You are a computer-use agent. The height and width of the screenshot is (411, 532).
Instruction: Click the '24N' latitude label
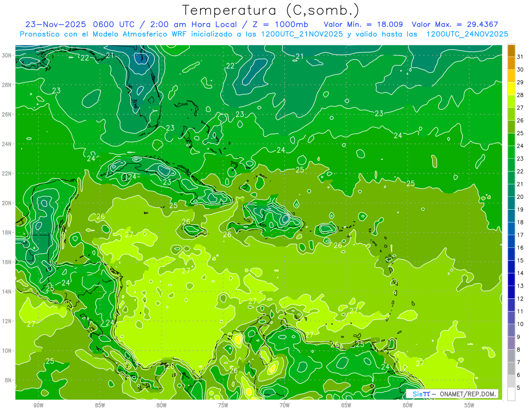[x=7, y=144]
